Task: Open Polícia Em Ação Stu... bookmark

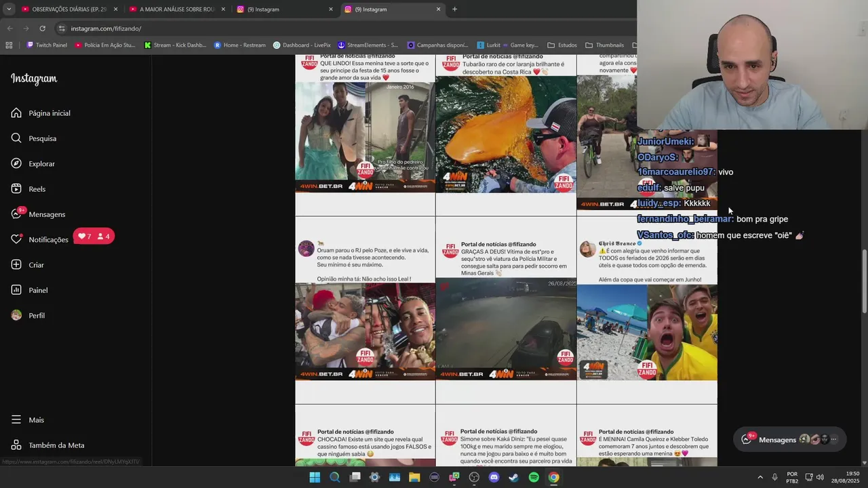Action: tap(104, 45)
